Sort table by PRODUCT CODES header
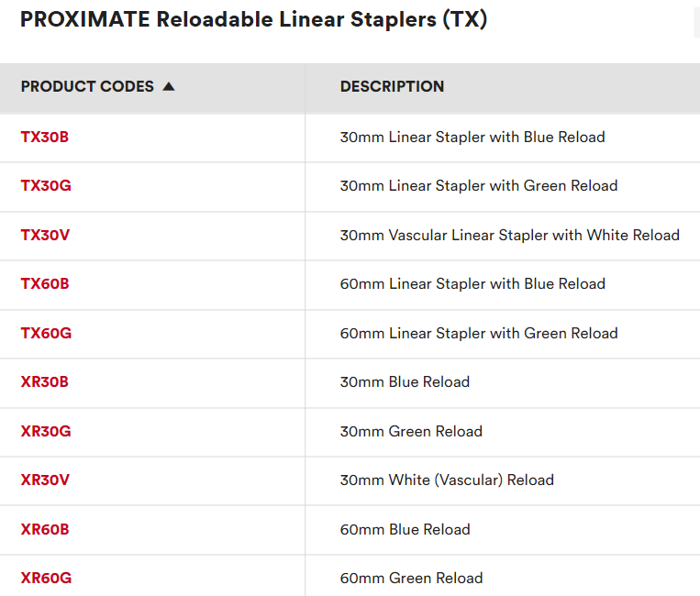 tap(87, 86)
